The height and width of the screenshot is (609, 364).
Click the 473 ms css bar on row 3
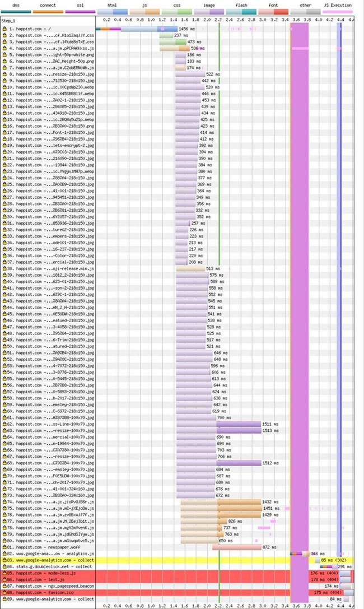173,42
